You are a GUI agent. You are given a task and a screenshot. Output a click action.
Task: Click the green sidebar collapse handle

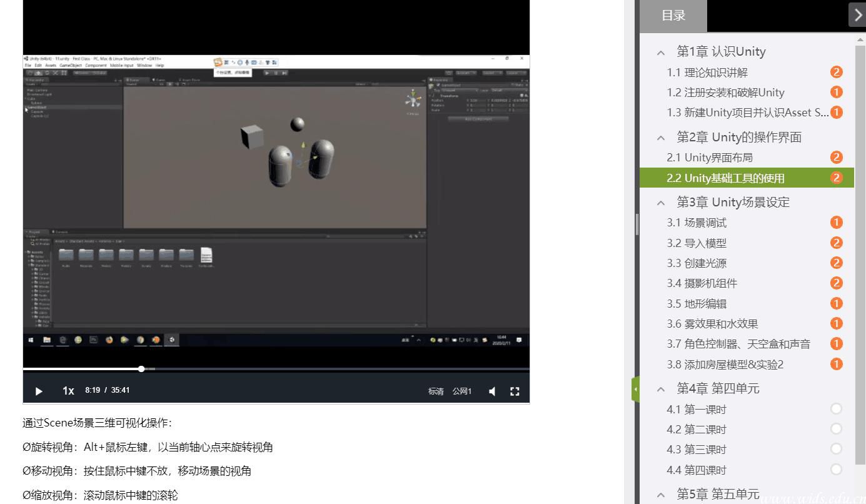[636, 390]
